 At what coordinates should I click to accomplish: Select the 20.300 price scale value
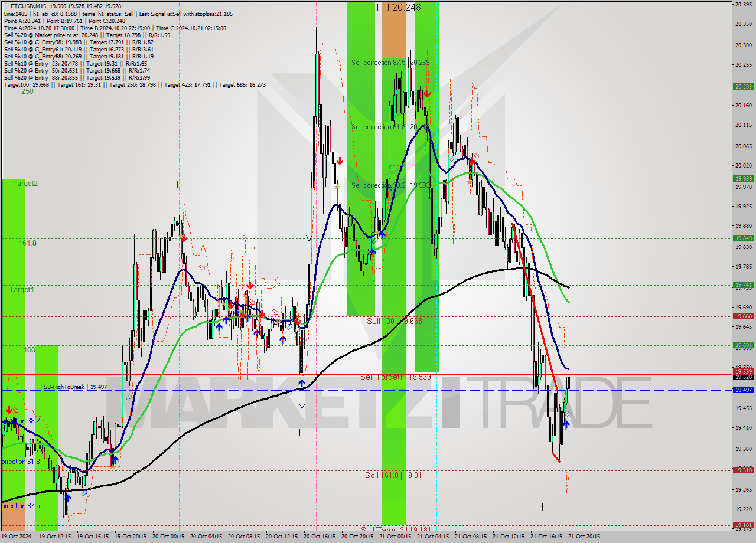coord(743,45)
